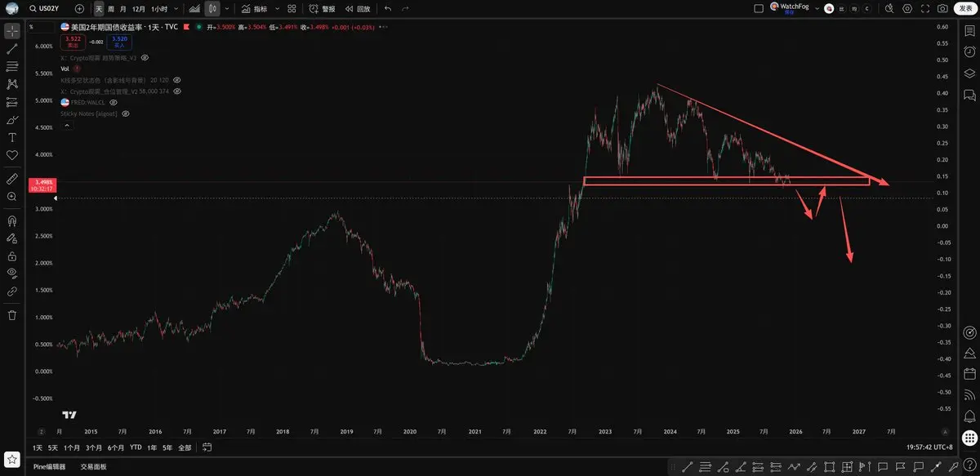Select the 月 (monthly) interval

tap(122, 8)
